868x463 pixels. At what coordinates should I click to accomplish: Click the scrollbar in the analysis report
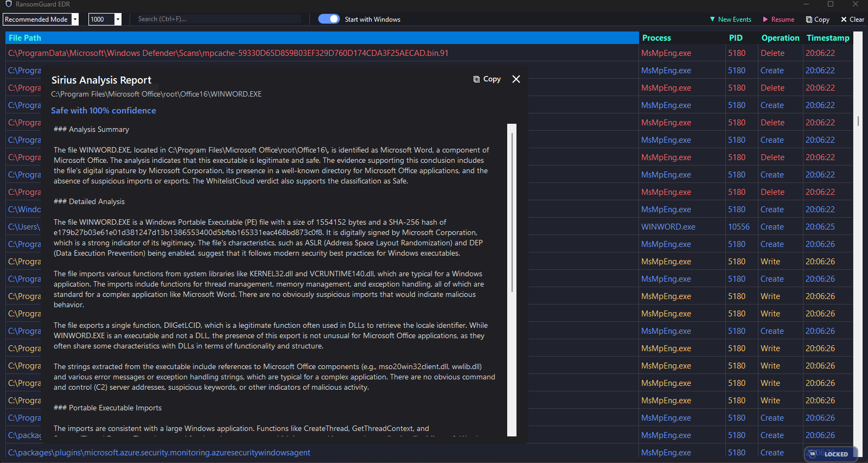512,212
